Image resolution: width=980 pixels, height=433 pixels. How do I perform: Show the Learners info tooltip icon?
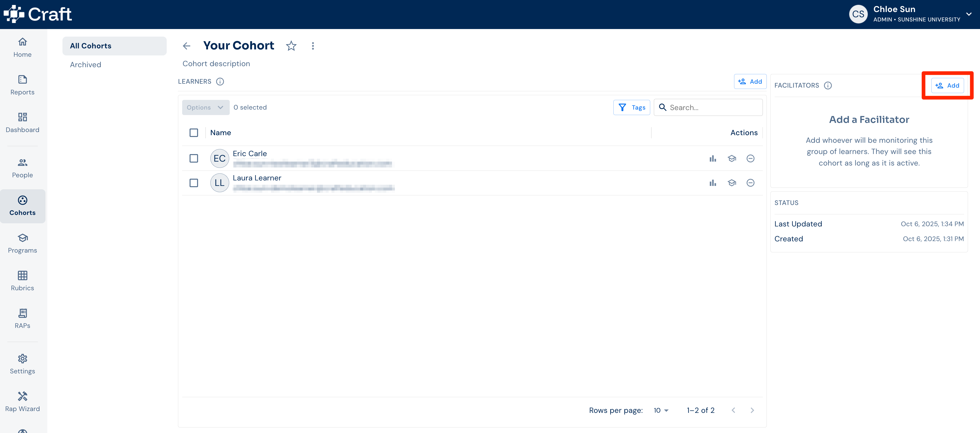coord(220,81)
